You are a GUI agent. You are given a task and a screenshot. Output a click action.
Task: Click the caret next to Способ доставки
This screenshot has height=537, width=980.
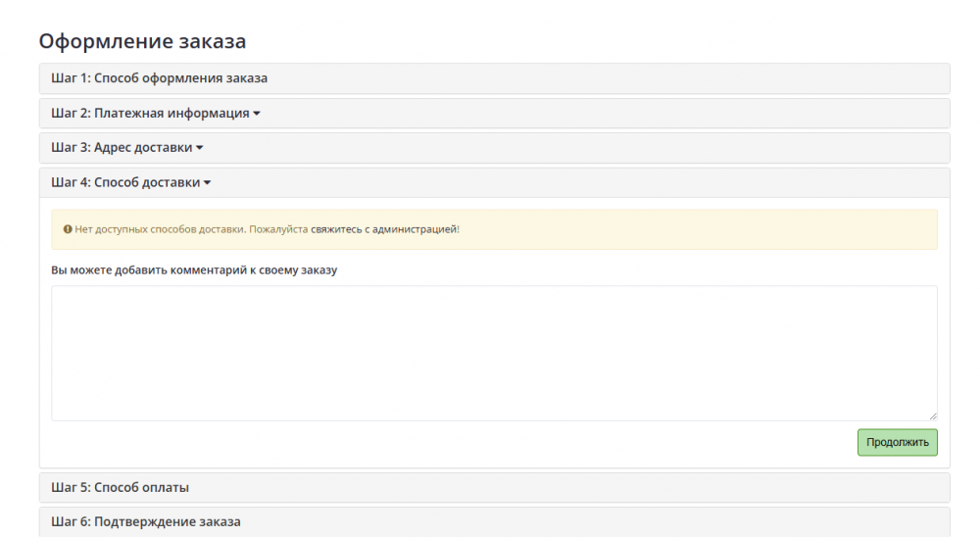(x=207, y=183)
